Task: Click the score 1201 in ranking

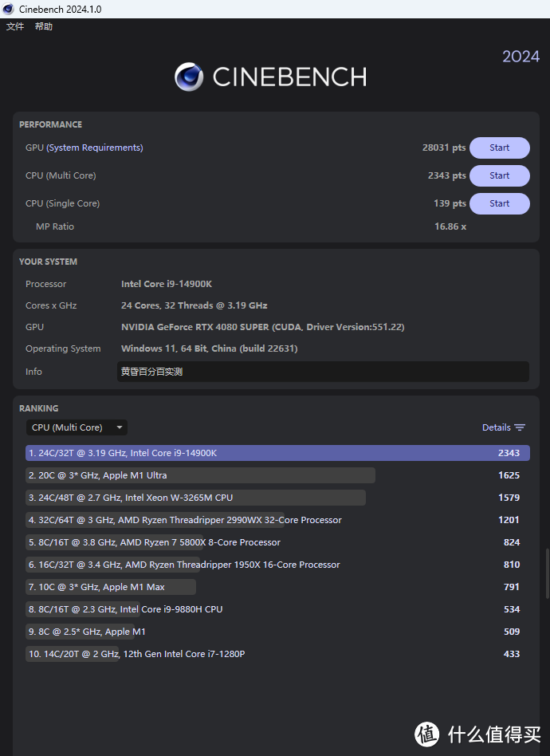Action: coord(509,520)
